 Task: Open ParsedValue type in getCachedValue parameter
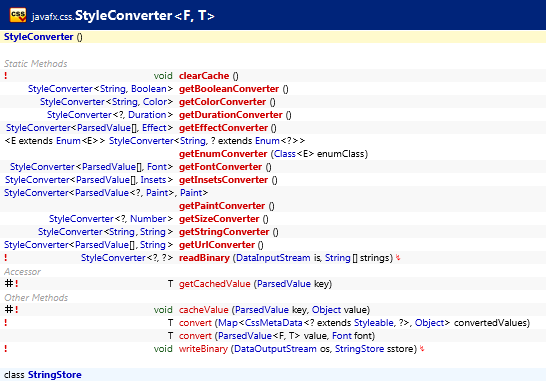[284, 284]
